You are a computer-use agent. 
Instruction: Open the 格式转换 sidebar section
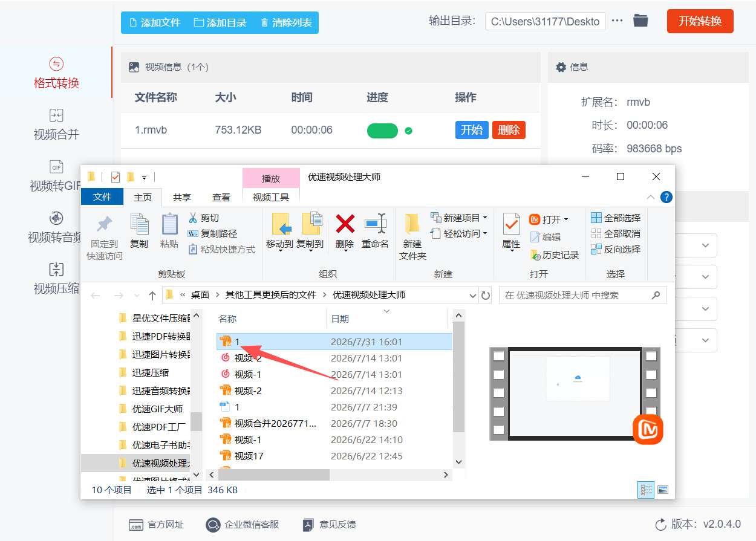(x=56, y=73)
